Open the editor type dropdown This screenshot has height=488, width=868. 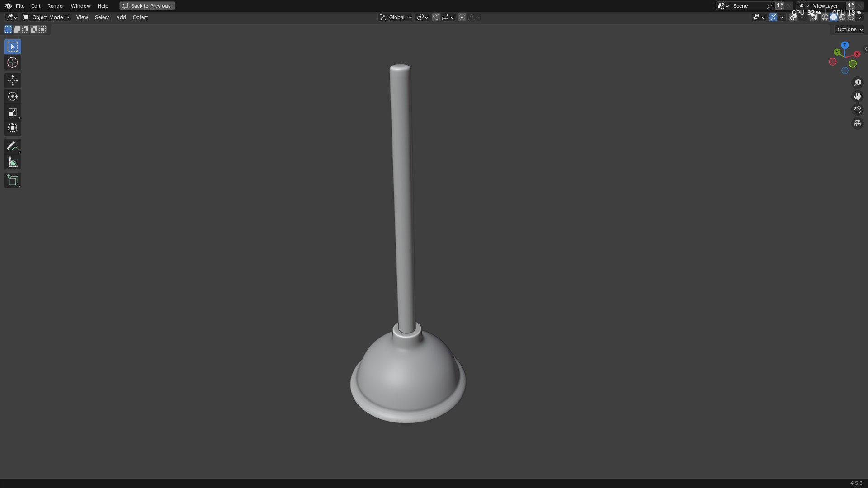11,17
